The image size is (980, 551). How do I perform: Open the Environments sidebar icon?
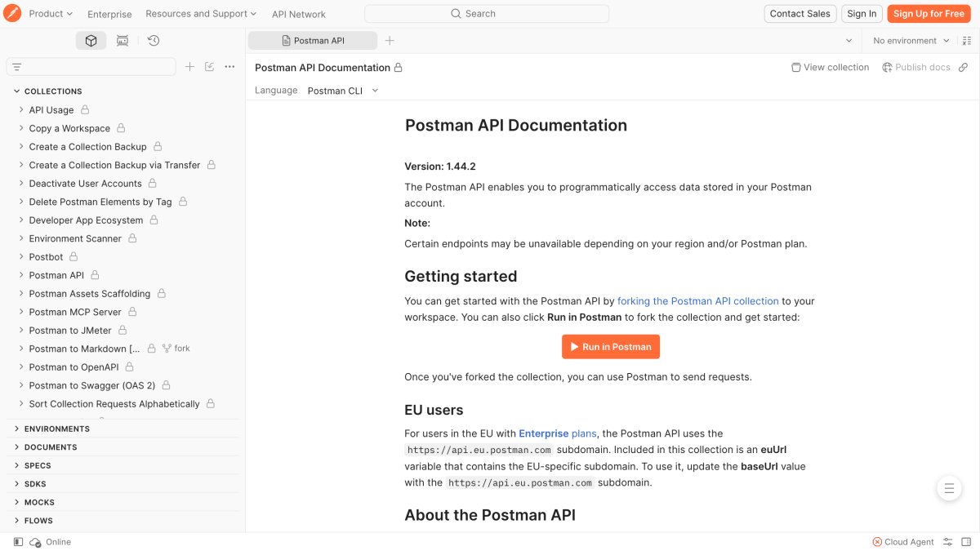(x=122, y=41)
